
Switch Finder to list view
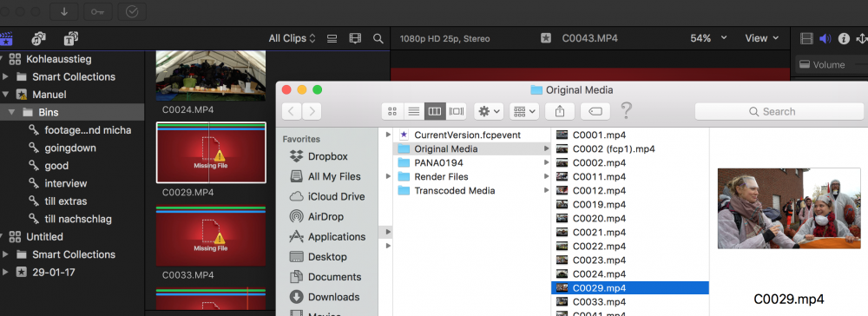click(413, 111)
